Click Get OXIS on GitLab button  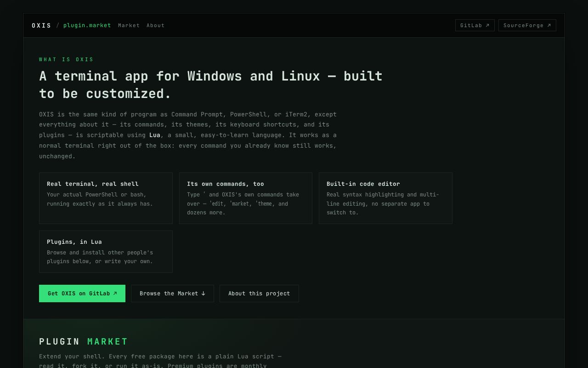coord(82,293)
